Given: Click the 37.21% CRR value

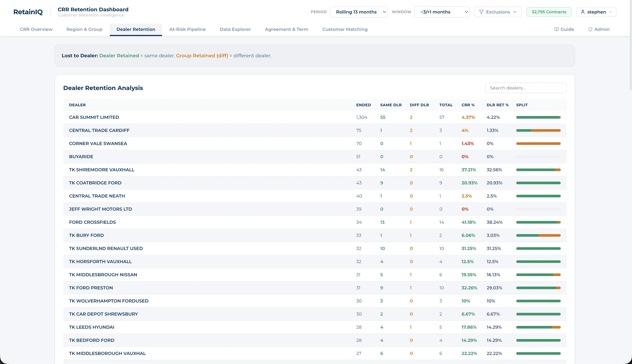Looking at the screenshot, I should [469, 170].
